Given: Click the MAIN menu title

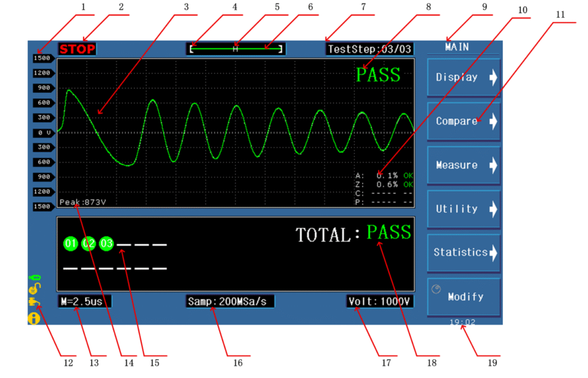Looking at the screenshot, I should 457,47.
